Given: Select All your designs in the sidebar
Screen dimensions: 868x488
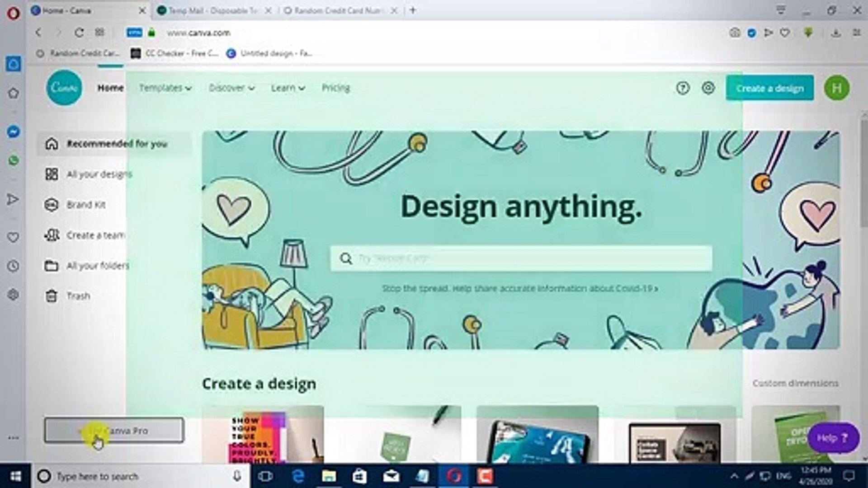Looking at the screenshot, I should point(99,174).
